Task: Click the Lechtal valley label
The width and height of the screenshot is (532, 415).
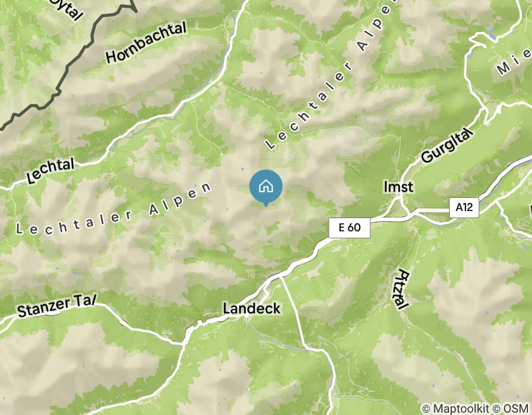Action: [x=50, y=171]
